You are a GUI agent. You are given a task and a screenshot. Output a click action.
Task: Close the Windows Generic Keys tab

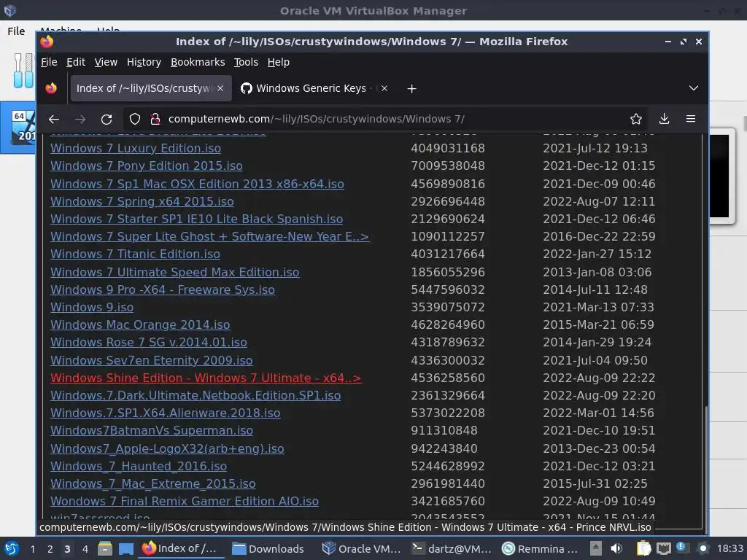[384, 88]
